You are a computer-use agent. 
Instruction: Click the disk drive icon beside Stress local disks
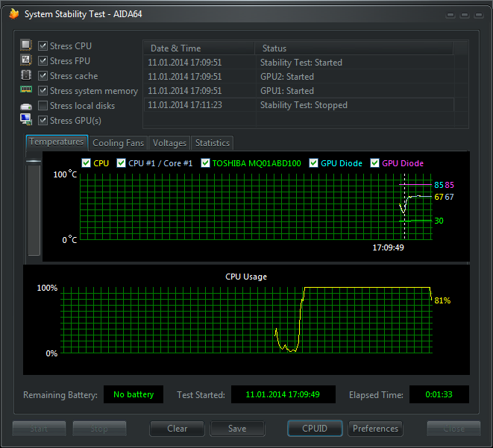point(26,106)
